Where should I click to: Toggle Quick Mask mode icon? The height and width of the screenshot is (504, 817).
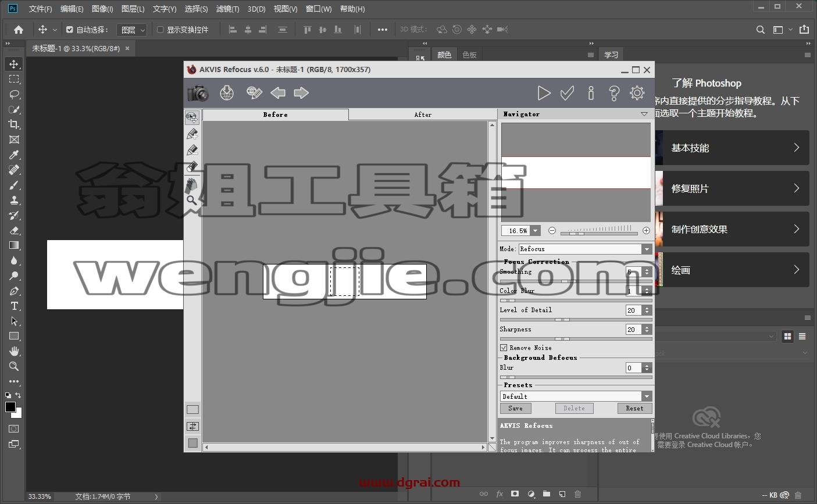tap(14, 429)
